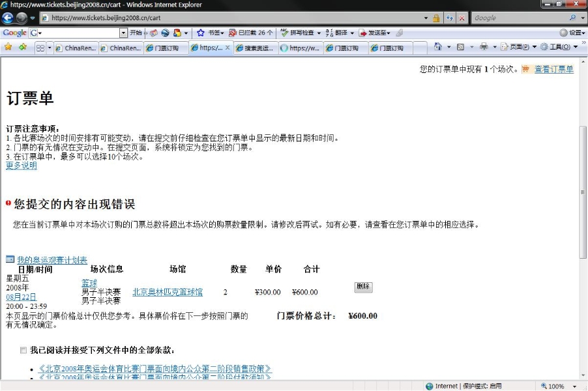Viewport: 588px width, 391px height.
Task: Open the recent pages dropdown beside Forward
Action: pos(33,18)
